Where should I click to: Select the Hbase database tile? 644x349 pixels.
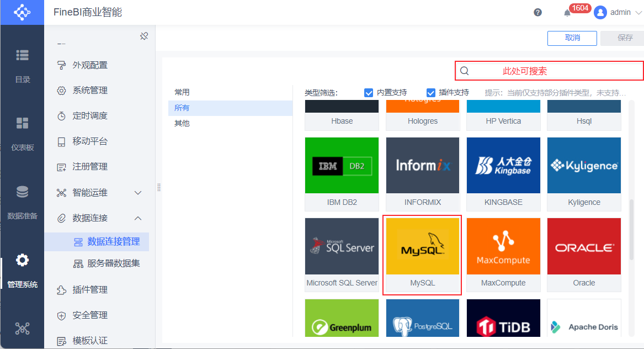tap(342, 115)
